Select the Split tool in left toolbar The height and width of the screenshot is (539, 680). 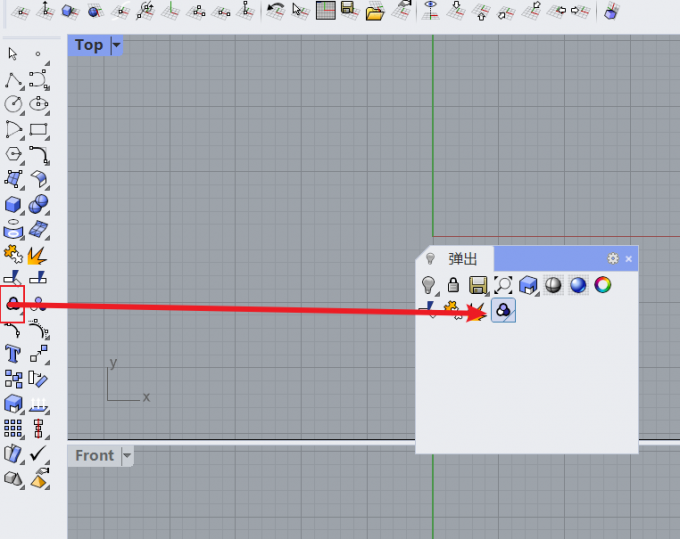point(38,278)
